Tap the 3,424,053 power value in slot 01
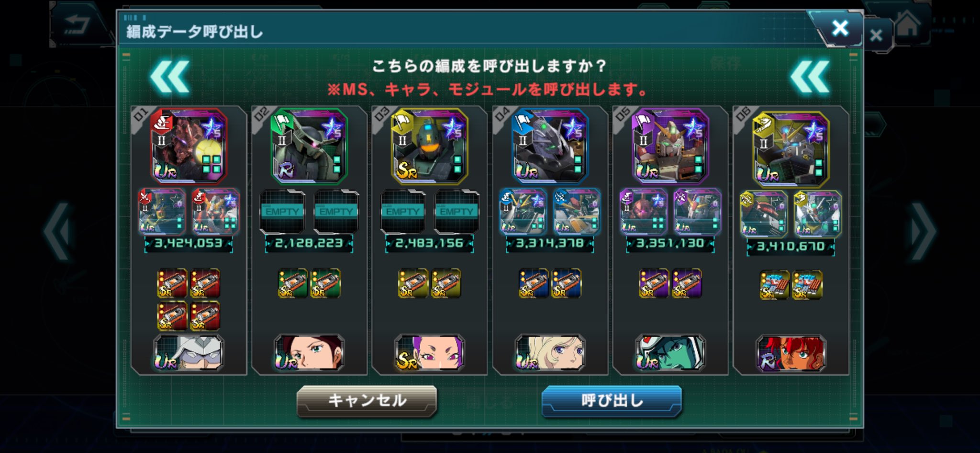 pyautogui.click(x=189, y=244)
